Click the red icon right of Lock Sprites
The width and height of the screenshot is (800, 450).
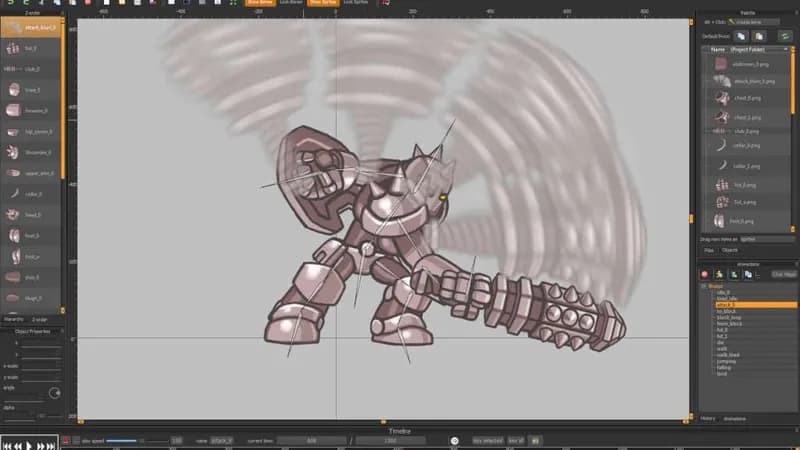(386, 3)
